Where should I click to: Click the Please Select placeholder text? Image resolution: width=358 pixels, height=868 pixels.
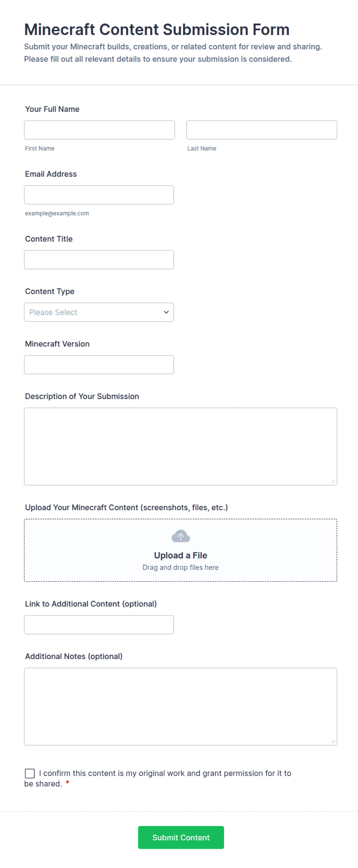[53, 312]
